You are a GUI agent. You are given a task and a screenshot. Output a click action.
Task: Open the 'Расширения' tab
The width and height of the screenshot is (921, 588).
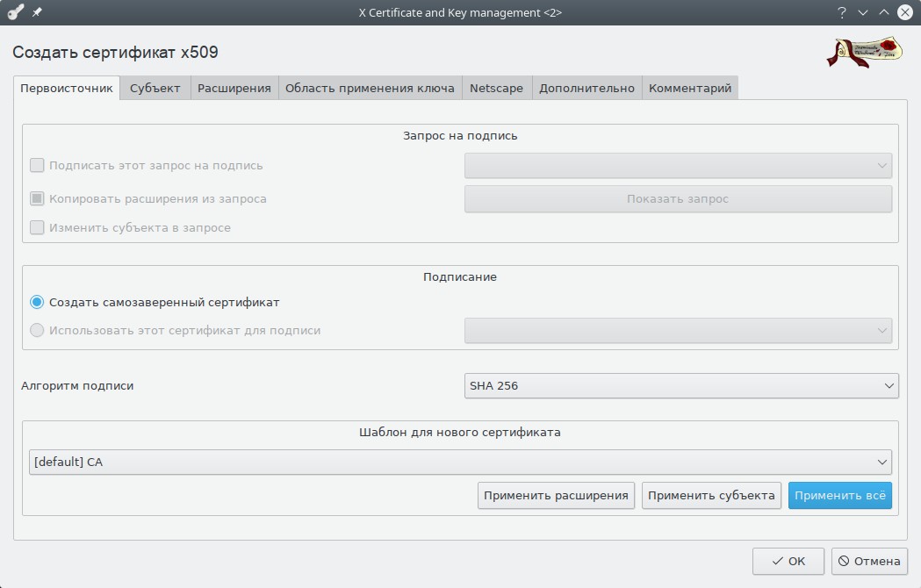click(234, 88)
